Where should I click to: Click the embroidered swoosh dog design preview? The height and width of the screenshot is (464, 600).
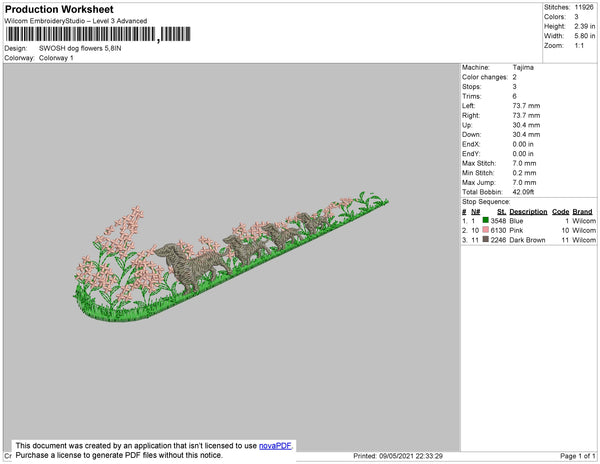231,257
